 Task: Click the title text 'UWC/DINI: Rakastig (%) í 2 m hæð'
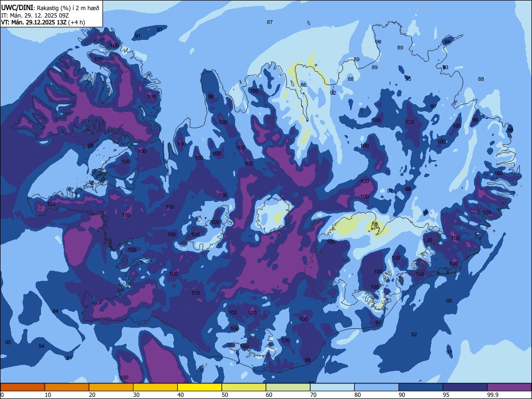pos(50,8)
